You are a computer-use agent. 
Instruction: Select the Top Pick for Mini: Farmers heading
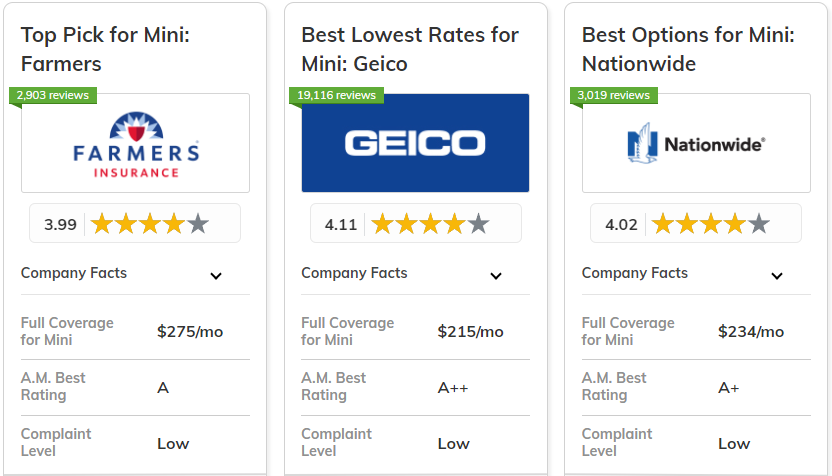[x=105, y=49]
